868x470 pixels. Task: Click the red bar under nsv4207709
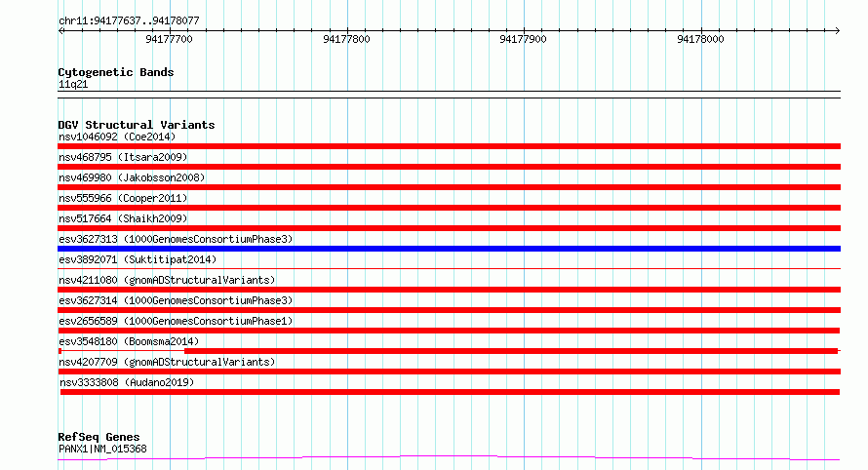pyautogui.click(x=449, y=372)
